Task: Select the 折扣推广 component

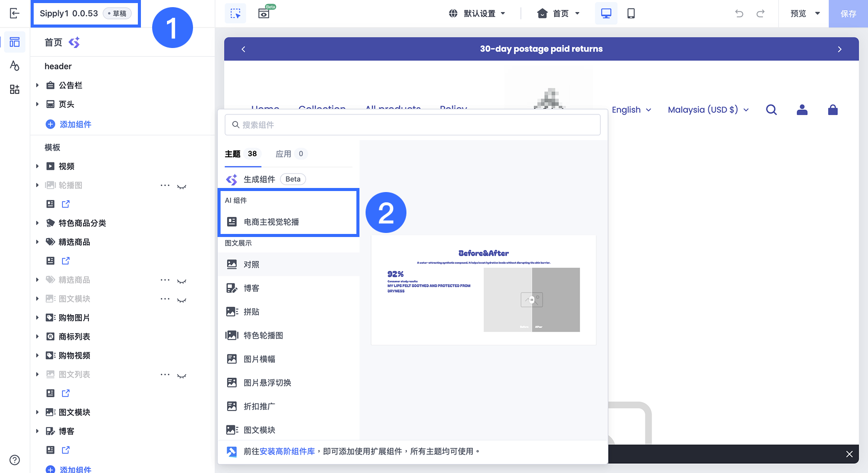Action: pyautogui.click(x=288, y=406)
